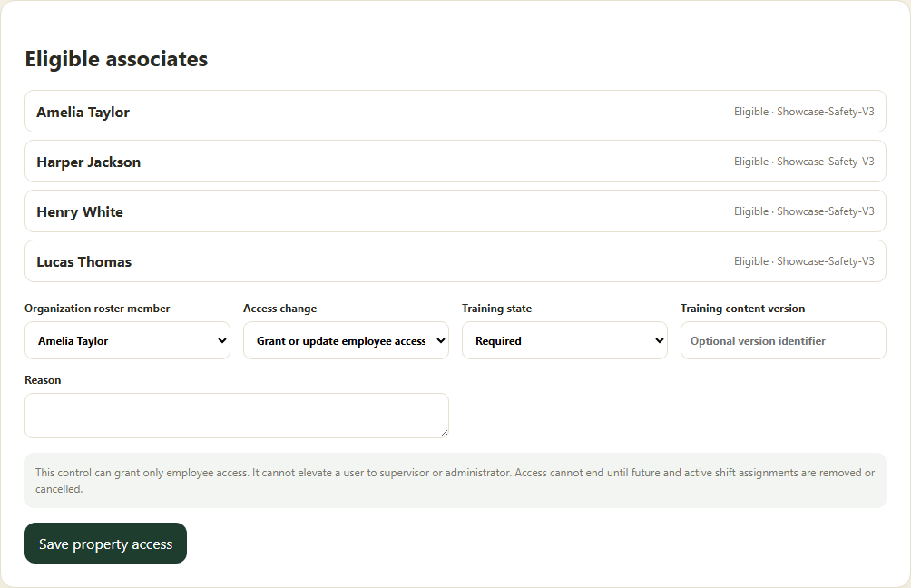911x588 pixels.
Task: Click the Organization roster member label
Action: pyautogui.click(x=97, y=309)
